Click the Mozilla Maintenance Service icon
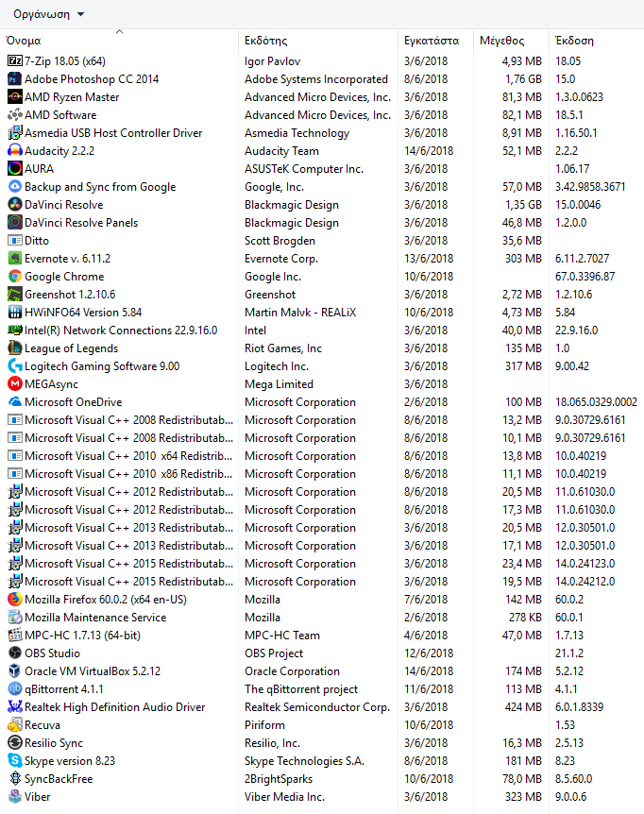 (x=15, y=618)
